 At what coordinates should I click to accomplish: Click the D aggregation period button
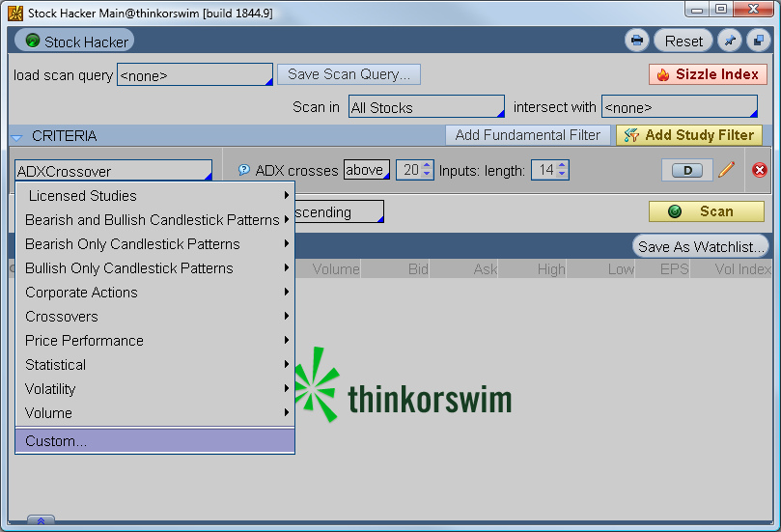(x=687, y=170)
